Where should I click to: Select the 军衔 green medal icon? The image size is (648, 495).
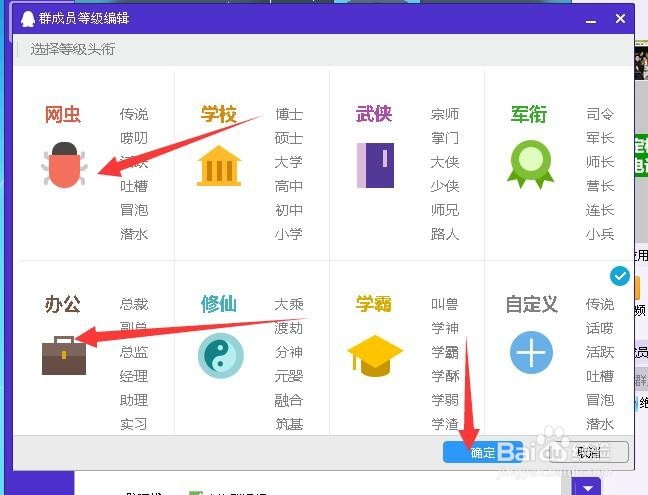[530, 164]
